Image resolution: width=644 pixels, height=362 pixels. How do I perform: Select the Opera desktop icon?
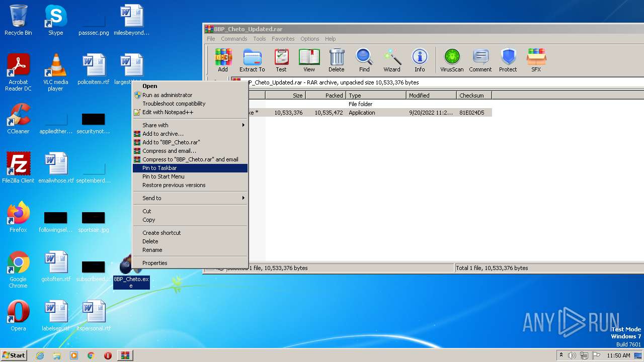pos(18,316)
